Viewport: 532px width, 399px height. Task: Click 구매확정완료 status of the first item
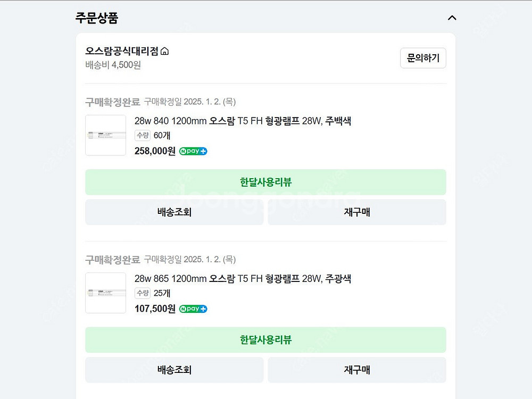click(x=112, y=102)
